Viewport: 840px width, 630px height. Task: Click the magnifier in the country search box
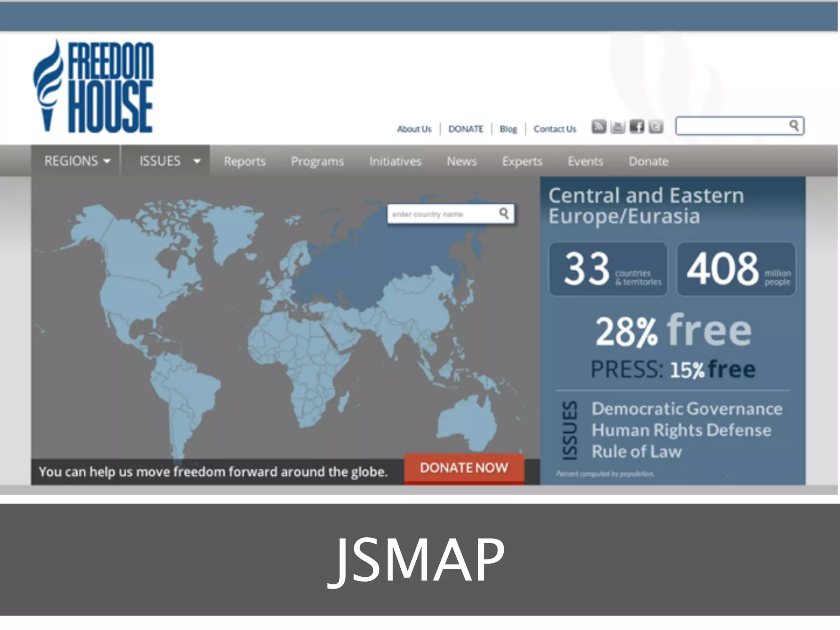[x=504, y=213]
